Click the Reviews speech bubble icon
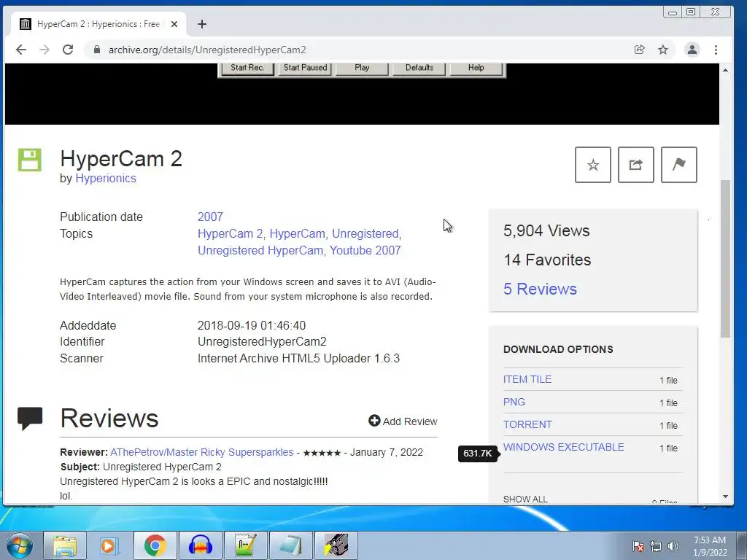This screenshot has height=560, width=747. pyautogui.click(x=30, y=419)
